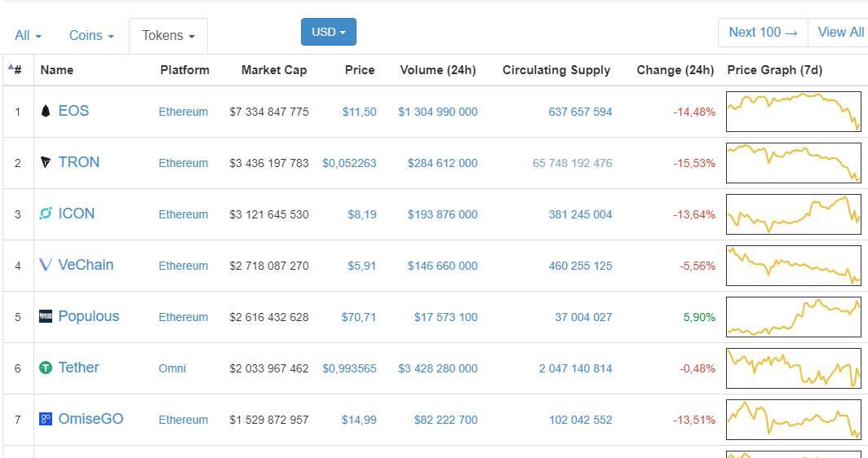The image size is (868, 458).
Task: Expand the Coins filter dropdown
Action: pyautogui.click(x=91, y=36)
